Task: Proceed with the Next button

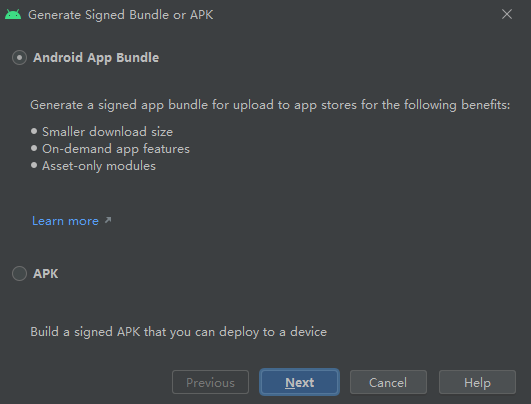Action: tap(299, 382)
